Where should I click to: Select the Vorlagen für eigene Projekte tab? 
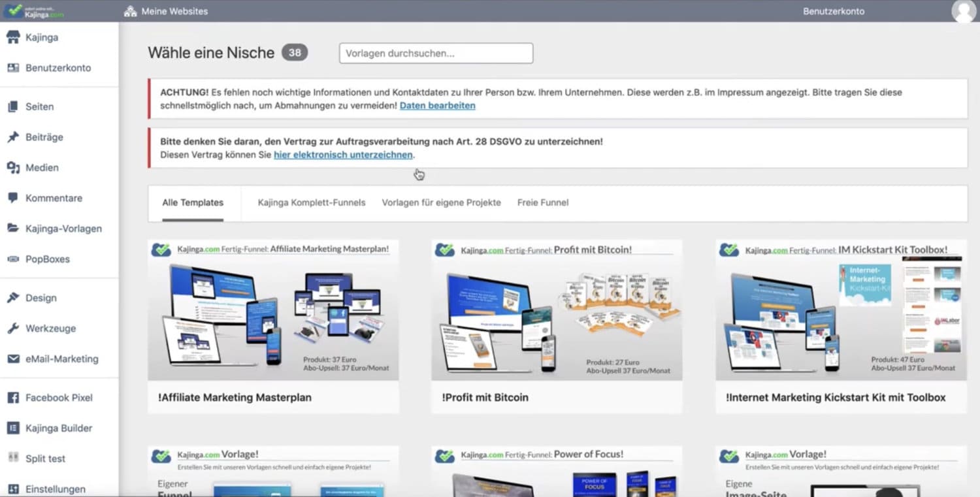[x=441, y=202]
